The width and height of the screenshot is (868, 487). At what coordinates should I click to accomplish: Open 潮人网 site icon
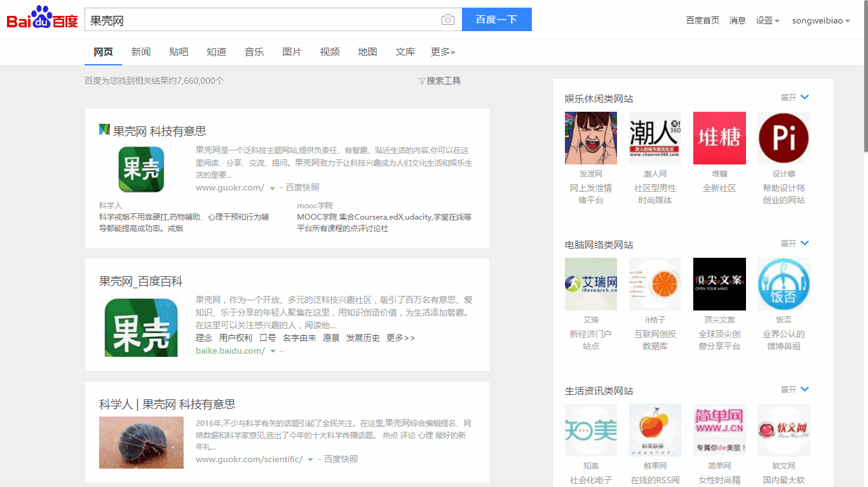(x=655, y=138)
